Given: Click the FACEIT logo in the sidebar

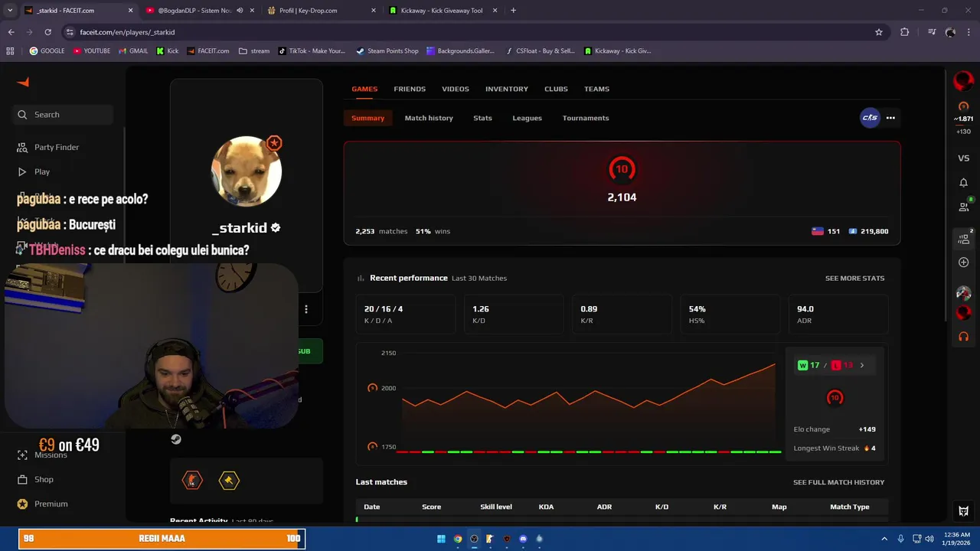Looking at the screenshot, I should pyautogui.click(x=23, y=82).
